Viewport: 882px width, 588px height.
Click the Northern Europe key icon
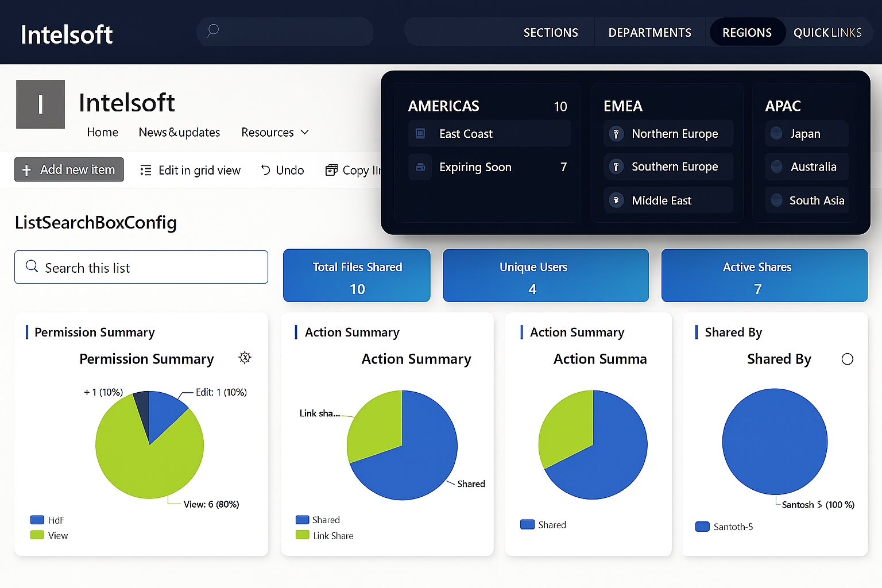pyautogui.click(x=616, y=134)
